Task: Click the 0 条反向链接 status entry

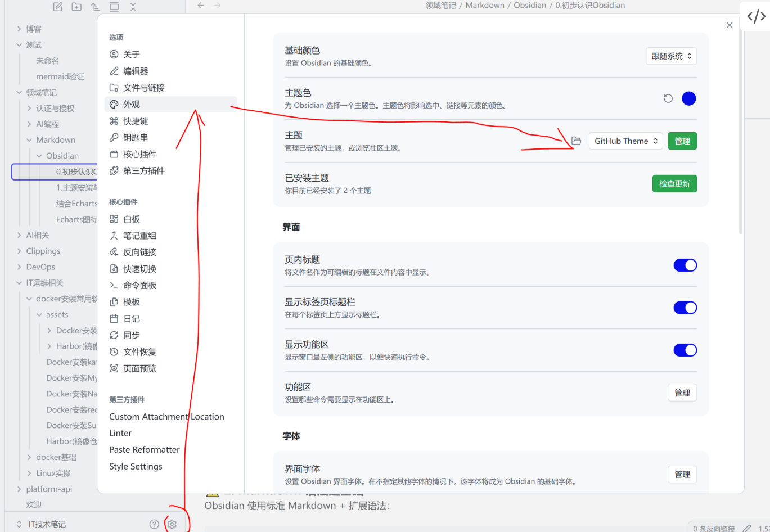Action: 714,528
